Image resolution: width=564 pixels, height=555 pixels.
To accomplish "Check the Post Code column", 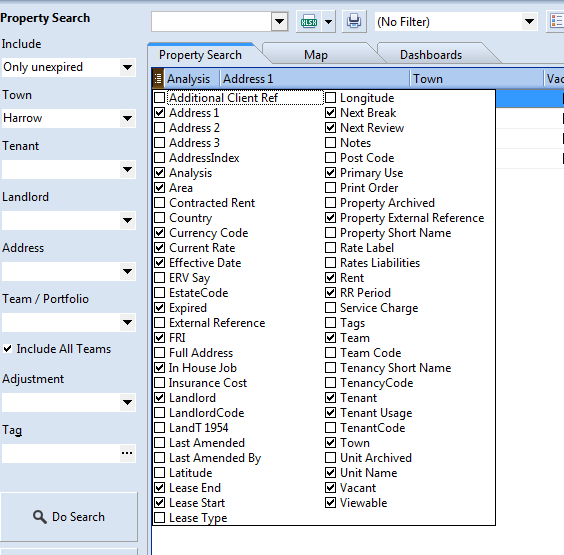I will (x=331, y=158).
